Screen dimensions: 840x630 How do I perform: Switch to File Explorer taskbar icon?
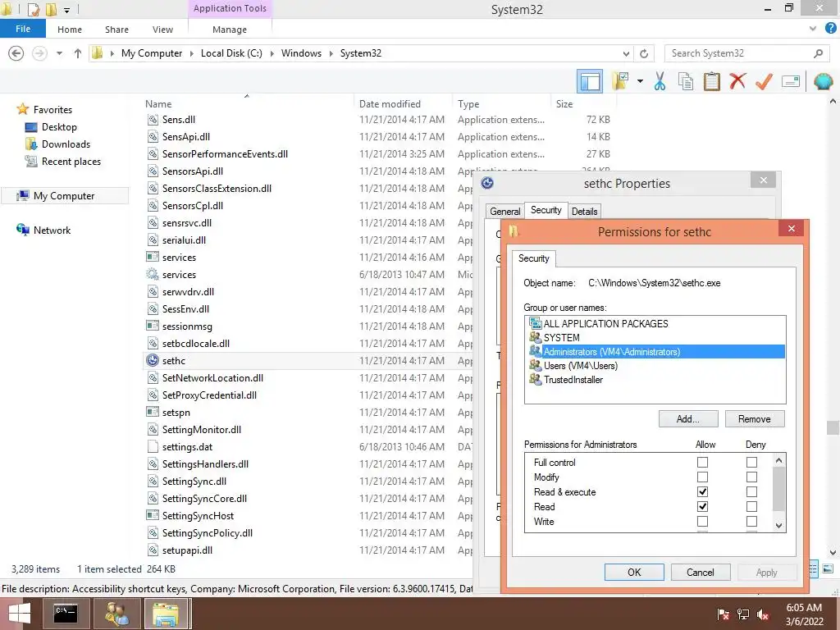[166, 614]
